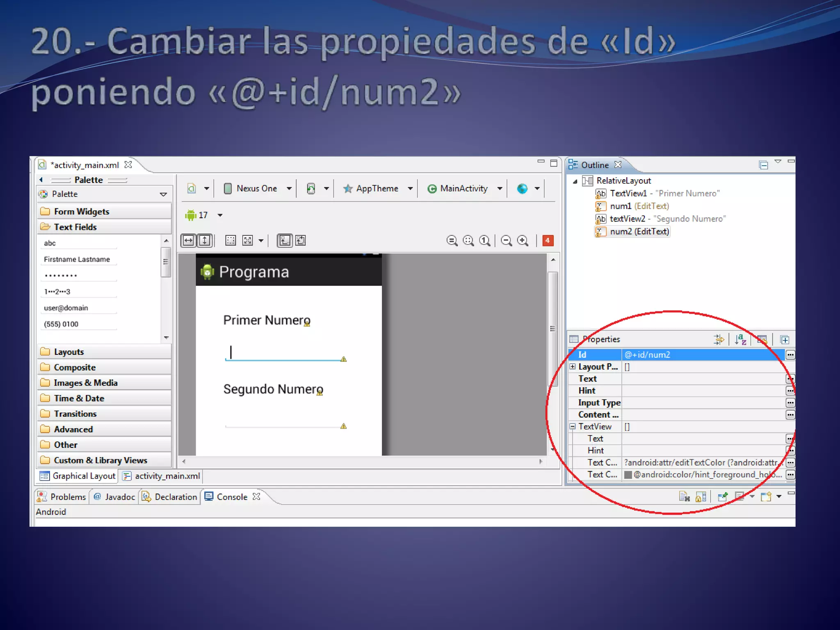The width and height of the screenshot is (840, 630).
Task: Select num1 EditText in Outline
Action: 639,206
